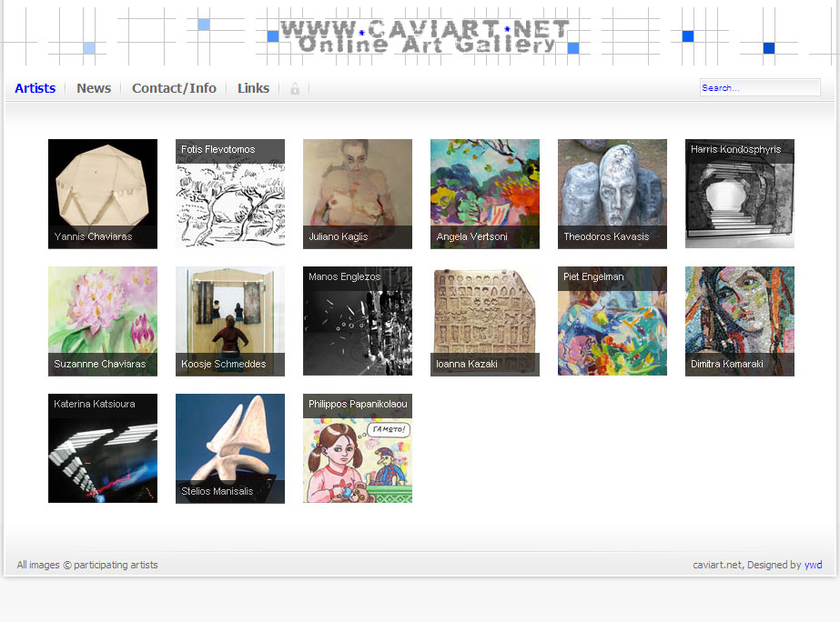Viewport: 840px width, 622px height.
Task: Follow the ywd designer link
Action: 813,565
